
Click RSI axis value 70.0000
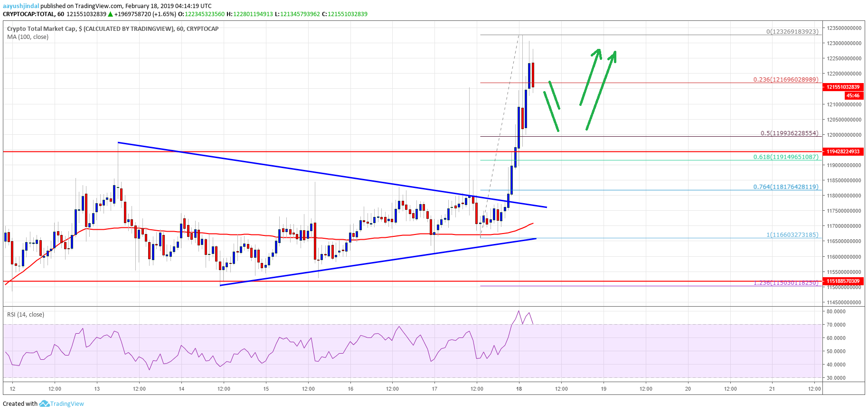coord(836,325)
